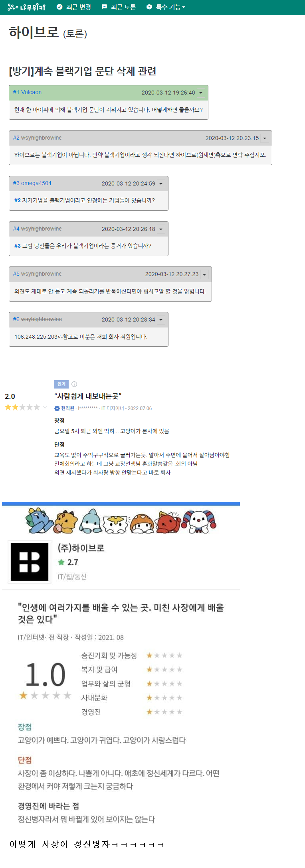Image resolution: width=305 pixels, height=868 pixels.
Task: Follow the #2 reply reference in comment #3
Action: [x=18, y=200]
